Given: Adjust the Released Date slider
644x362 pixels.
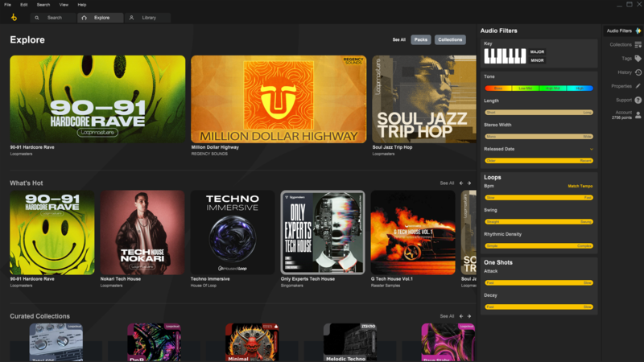Looking at the screenshot, I should point(539,161).
